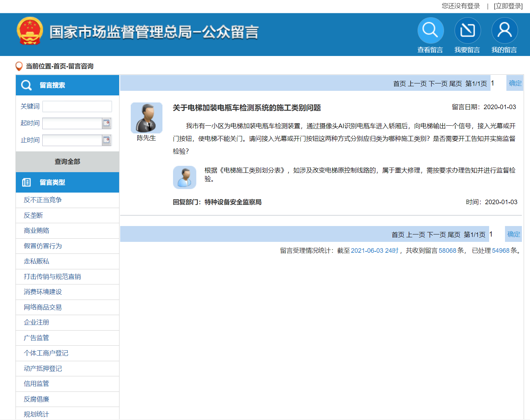Screen dimensions: 530x420
Task: Open 消费环境建设 category
Action: point(43,292)
